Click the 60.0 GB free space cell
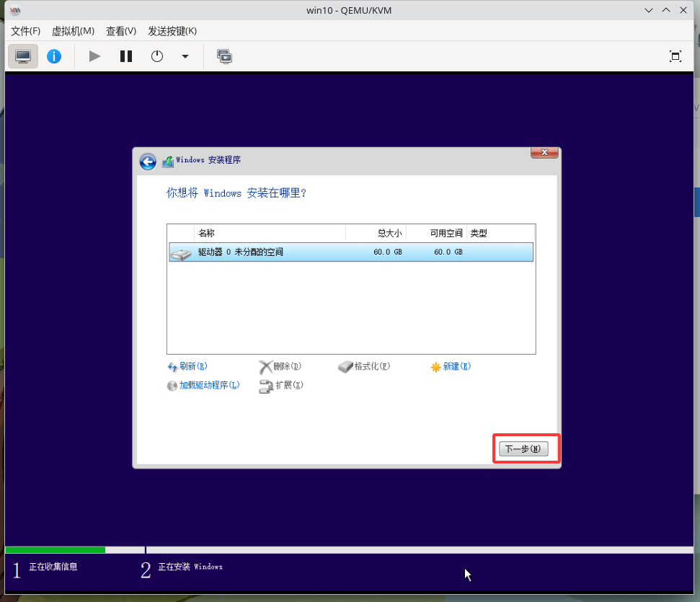 (x=448, y=252)
